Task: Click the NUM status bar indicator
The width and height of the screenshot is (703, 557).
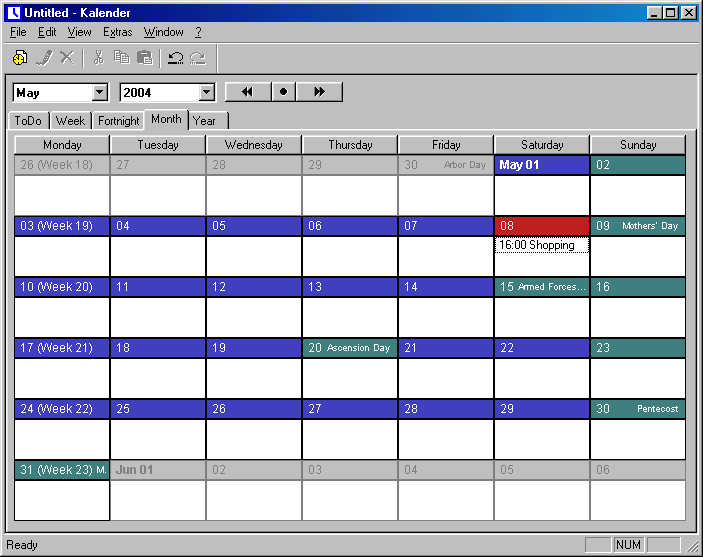Action: coord(629,544)
